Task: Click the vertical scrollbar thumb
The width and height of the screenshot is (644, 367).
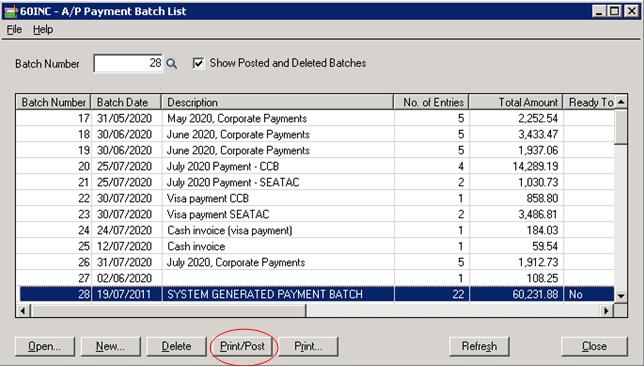Action: click(621, 126)
